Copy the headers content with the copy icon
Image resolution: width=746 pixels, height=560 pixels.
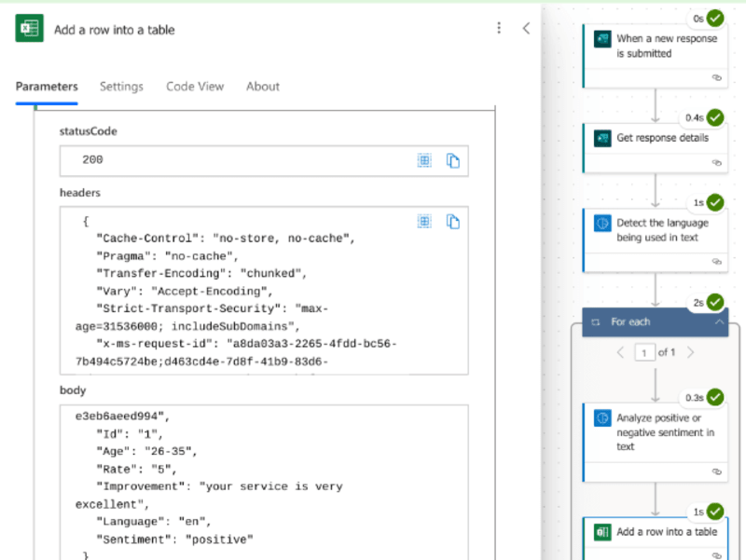pos(453,222)
